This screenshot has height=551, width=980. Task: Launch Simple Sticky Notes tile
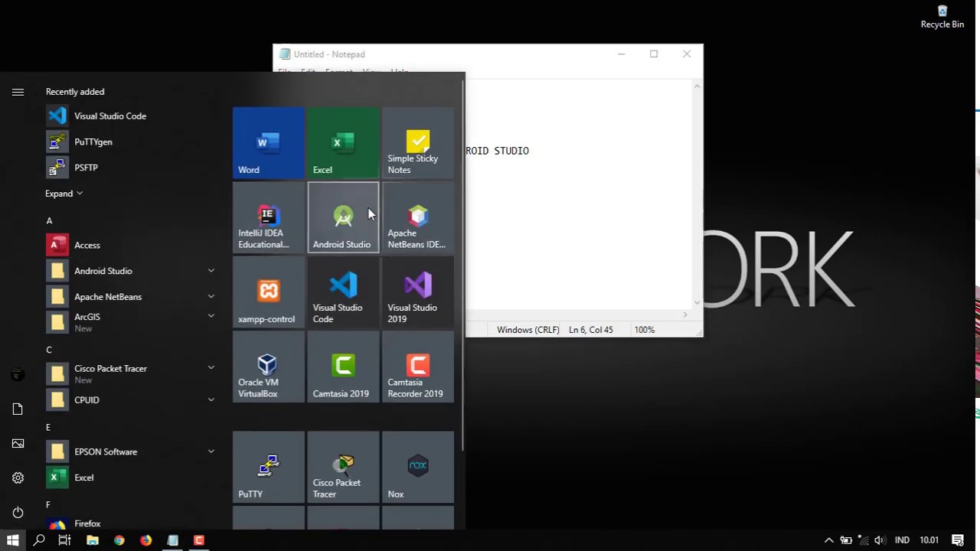pyautogui.click(x=417, y=143)
